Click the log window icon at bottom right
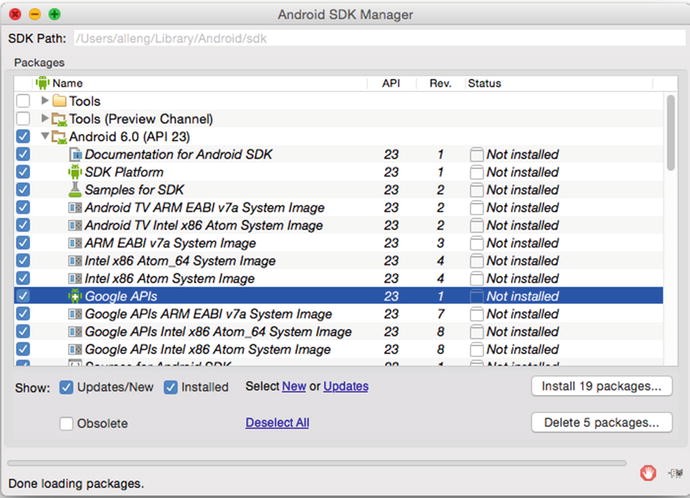 click(x=674, y=472)
